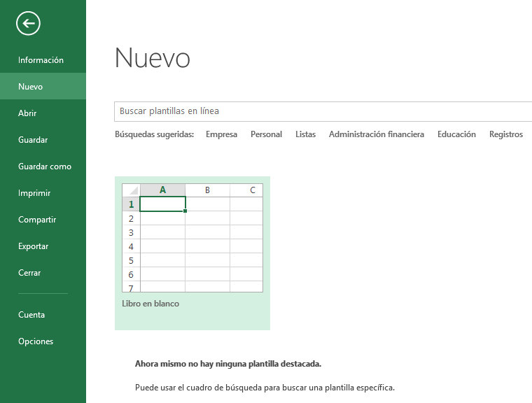Open Administración financiera template suggestions
Image resolution: width=532 pixels, height=403 pixels.
click(x=376, y=134)
